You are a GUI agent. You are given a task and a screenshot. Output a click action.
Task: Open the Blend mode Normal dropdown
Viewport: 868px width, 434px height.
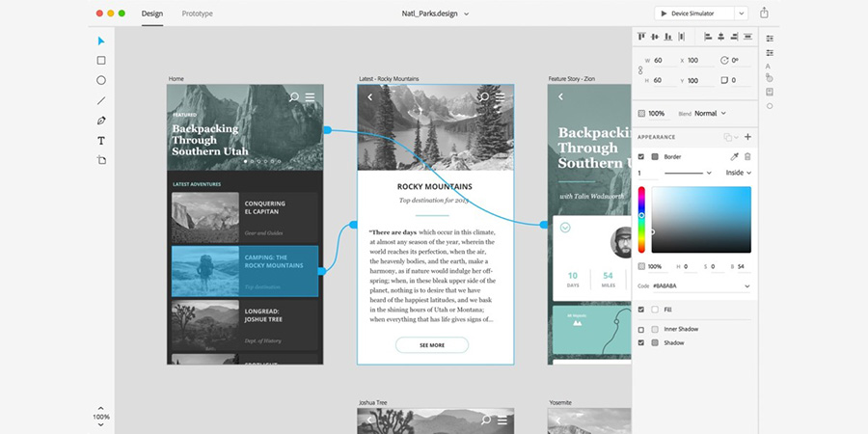point(711,113)
